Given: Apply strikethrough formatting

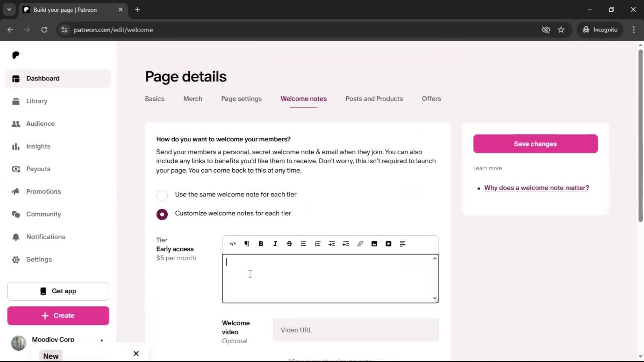Looking at the screenshot, I should tap(289, 244).
